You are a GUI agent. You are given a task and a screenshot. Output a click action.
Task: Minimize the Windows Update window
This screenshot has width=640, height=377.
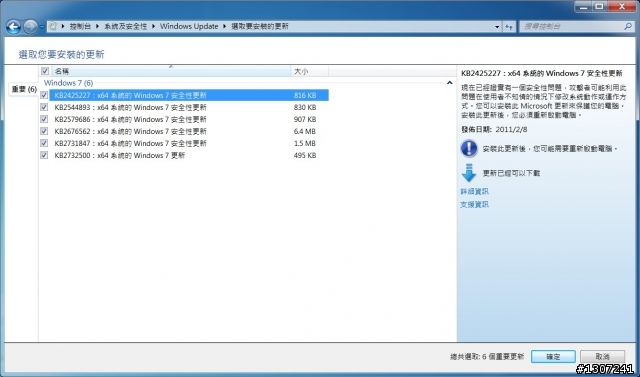point(583,6)
